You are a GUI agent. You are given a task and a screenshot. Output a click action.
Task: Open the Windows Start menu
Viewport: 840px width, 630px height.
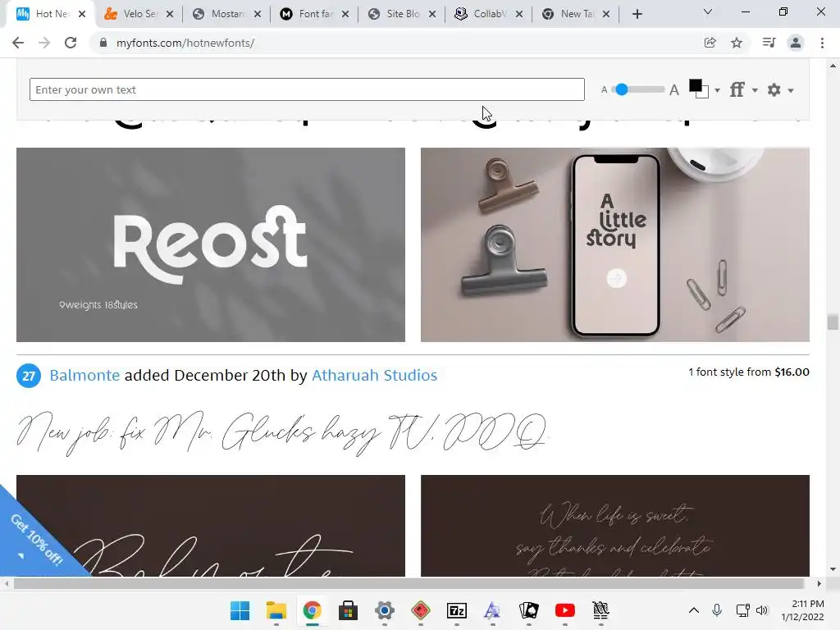point(240,610)
